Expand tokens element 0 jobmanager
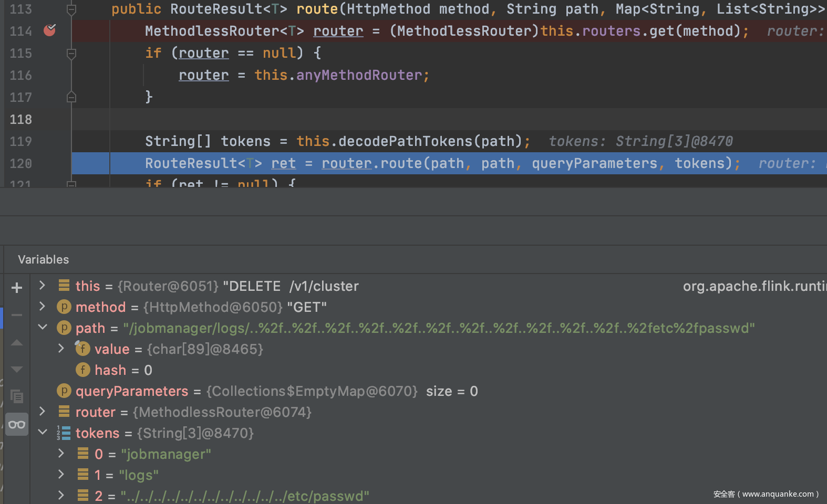The height and width of the screenshot is (504, 827). click(61, 454)
